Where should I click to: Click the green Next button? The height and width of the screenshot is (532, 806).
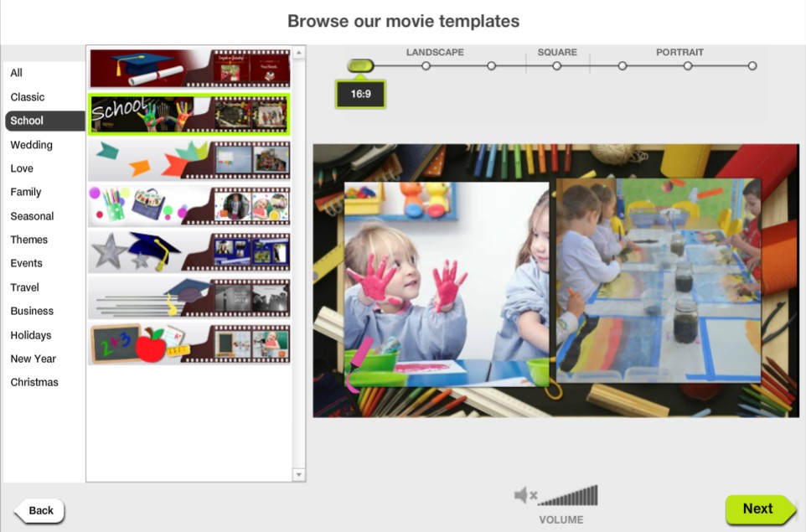pyautogui.click(x=759, y=509)
